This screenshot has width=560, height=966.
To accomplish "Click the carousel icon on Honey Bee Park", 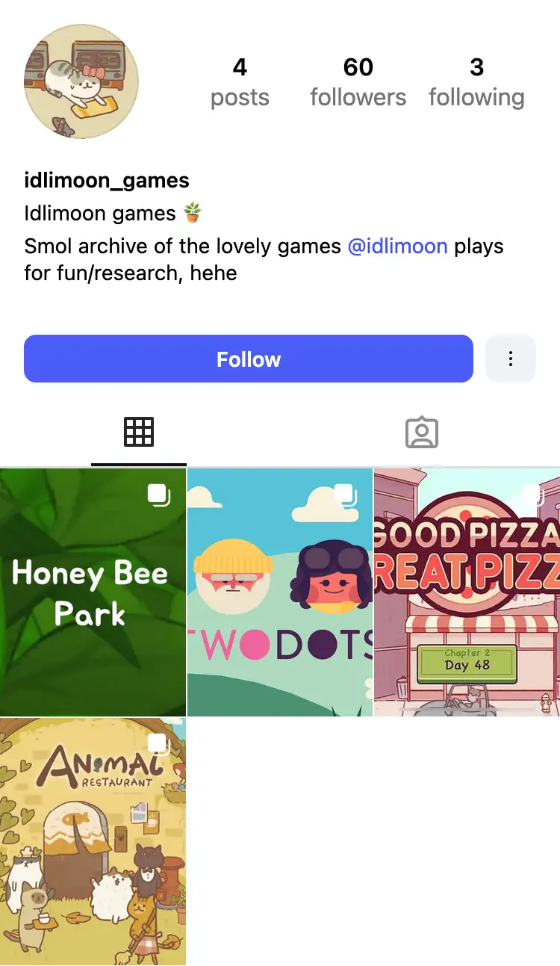I will (158, 495).
